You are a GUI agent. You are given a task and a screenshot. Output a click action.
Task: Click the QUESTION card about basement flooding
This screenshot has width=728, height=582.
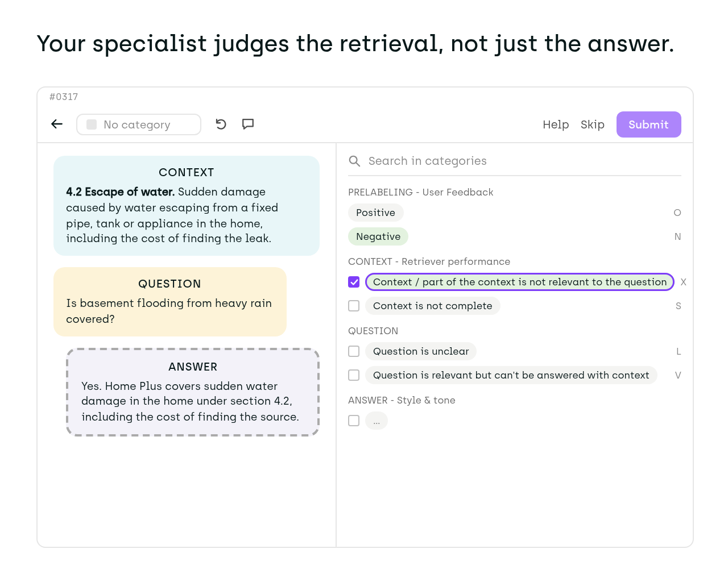(170, 302)
